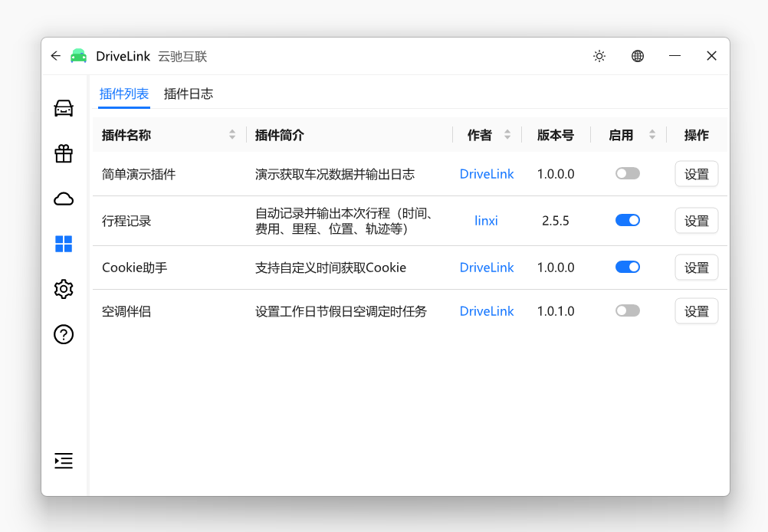The height and width of the screenshot is (532, 768).
Task: Open help using the question mark icon
Action: [64, 334]
